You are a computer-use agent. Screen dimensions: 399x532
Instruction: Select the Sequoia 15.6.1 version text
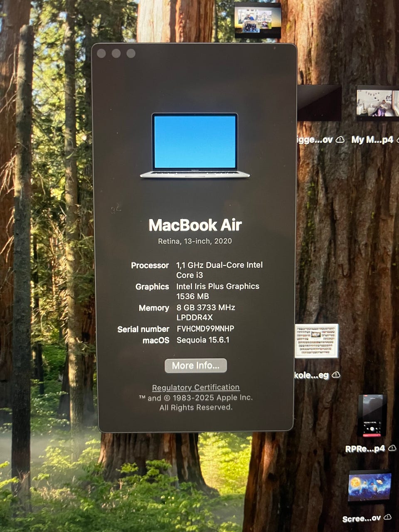coord(203,340)
